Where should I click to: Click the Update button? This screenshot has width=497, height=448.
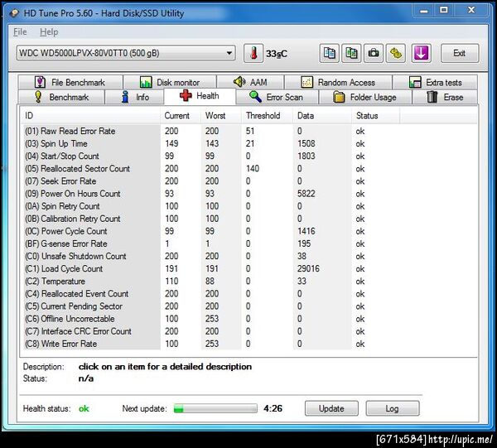point(331,408)
